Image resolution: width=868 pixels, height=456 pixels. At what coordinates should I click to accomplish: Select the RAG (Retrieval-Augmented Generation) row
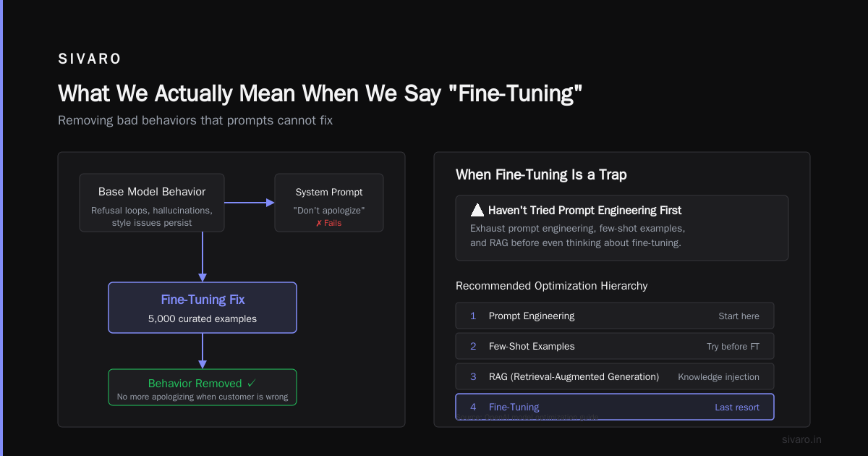[x=615, y=377]
